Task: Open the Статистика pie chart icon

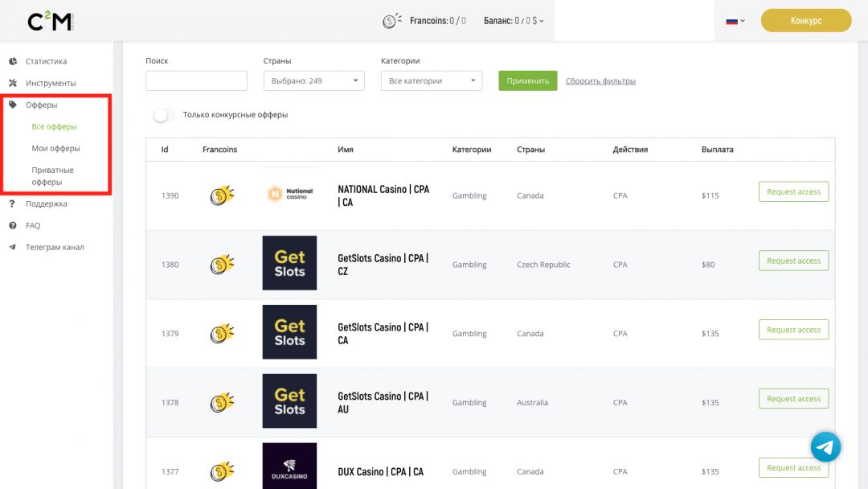Action: coord(13,61)
